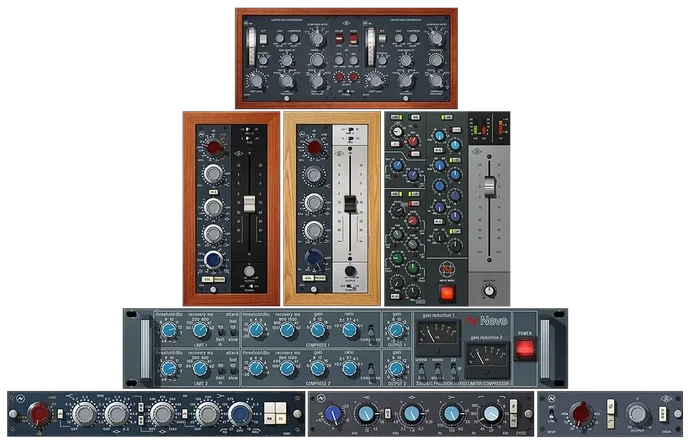The width and height of the screenshot is (691, 444).
Task: Click EQL button on light-wood 1073
Action: coord(308,278)
